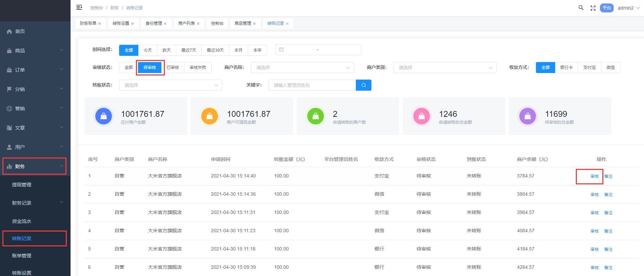Viewport: 644px width, 276px height.
Task: Select 支付宝 payment method filter
Action: tap(589, 68)
